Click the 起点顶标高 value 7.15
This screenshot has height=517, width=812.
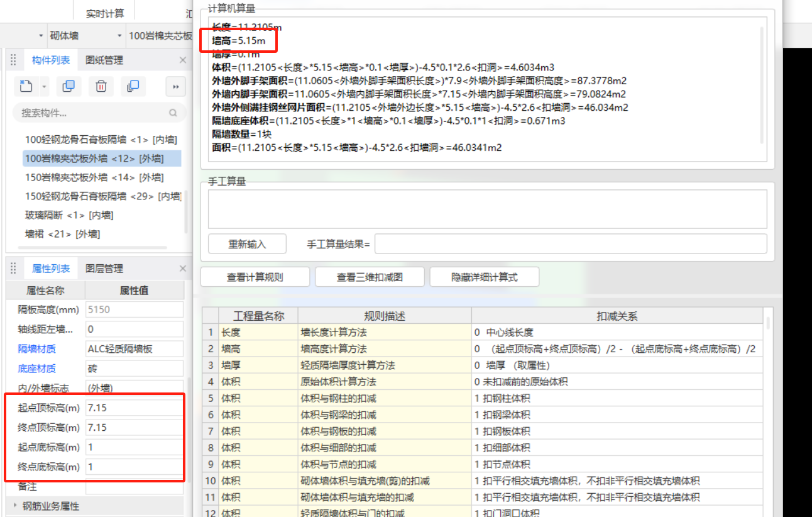point(134,408)
